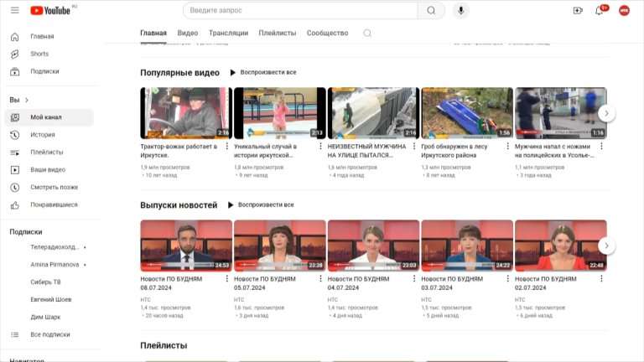644x362 pixels.
Task: Open options for Гроб обнаружен video
Action: 507,146
